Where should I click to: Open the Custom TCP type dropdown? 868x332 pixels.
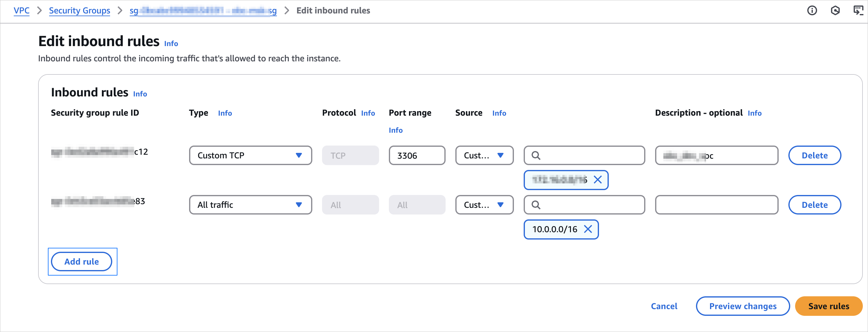[250, 155]
